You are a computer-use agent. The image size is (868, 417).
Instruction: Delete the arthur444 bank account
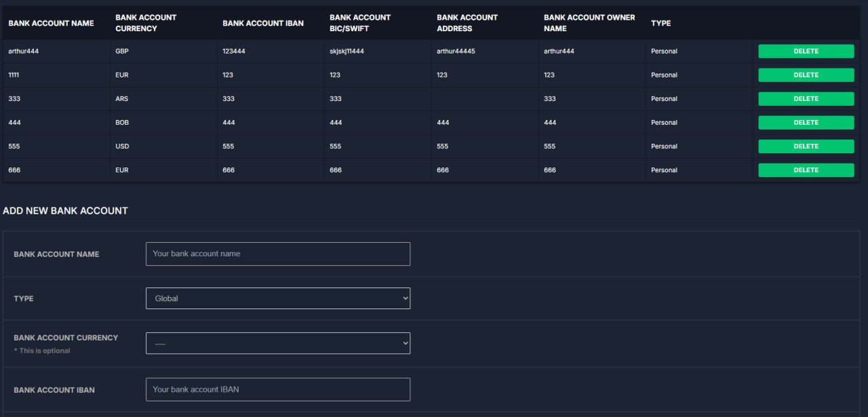806,52
